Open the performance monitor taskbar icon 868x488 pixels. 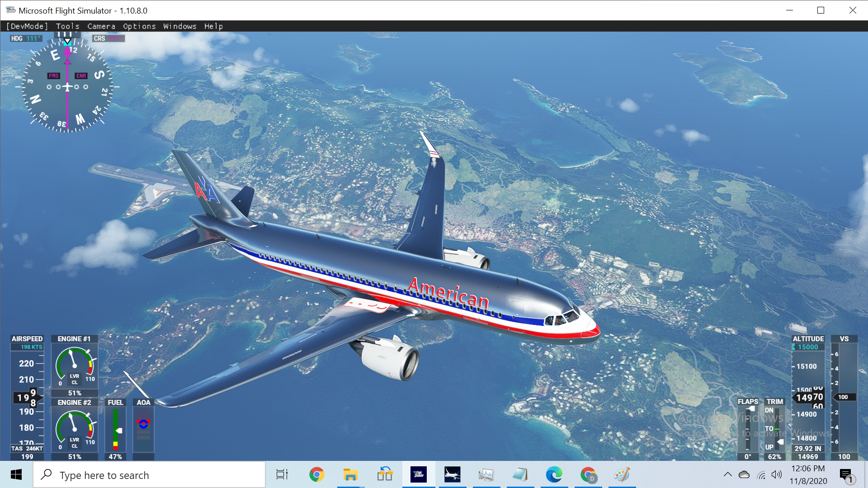point(486,475)
